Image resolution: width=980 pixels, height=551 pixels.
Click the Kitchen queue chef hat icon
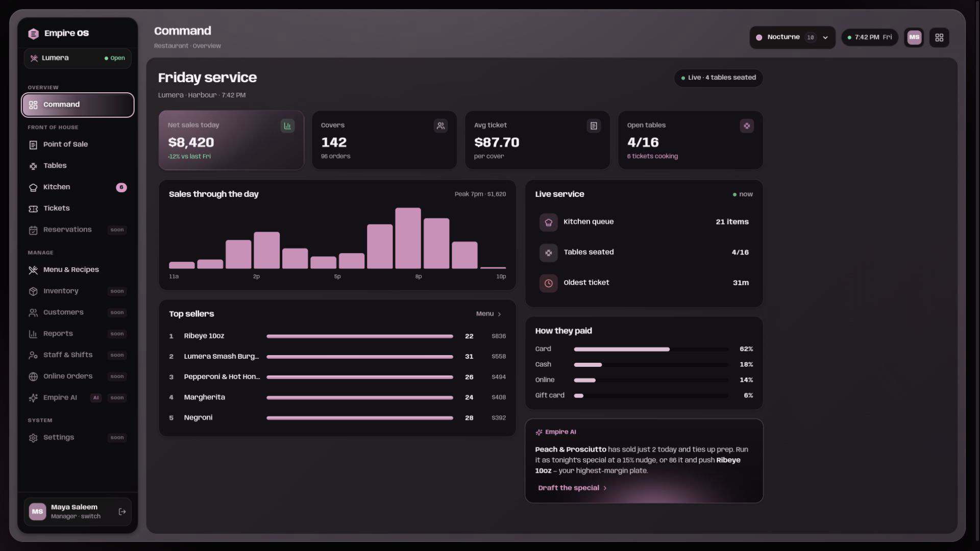pyautogui.click(x=549, y=222)
